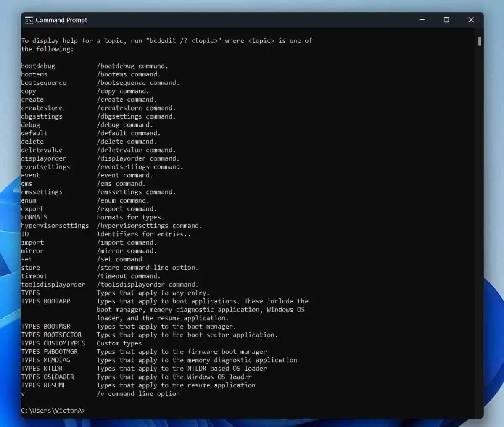Viewport: 504px width, 427px height.
Task: Click the "/timeout command." description text
Action: point(129,276)
